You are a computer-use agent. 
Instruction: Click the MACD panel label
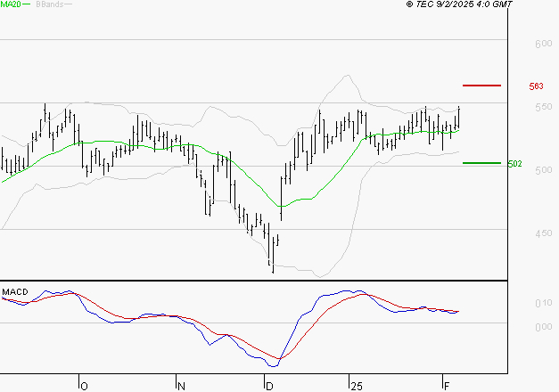(15, 292)
